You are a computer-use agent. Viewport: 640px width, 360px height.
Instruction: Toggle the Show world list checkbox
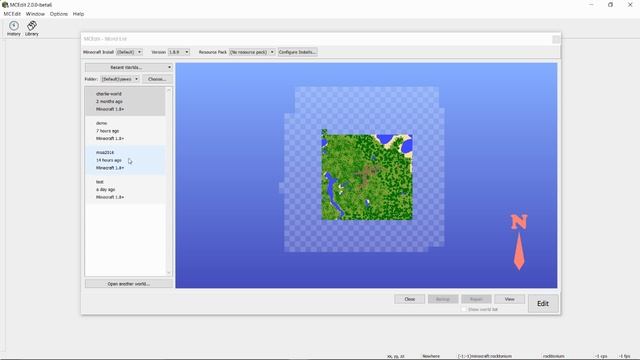pos(464,309)
